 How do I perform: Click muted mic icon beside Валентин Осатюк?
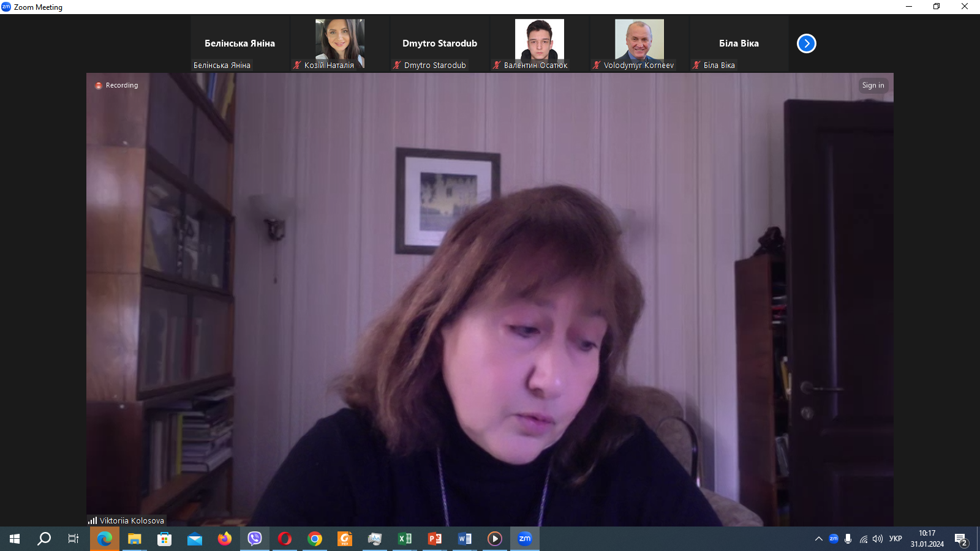497,65
